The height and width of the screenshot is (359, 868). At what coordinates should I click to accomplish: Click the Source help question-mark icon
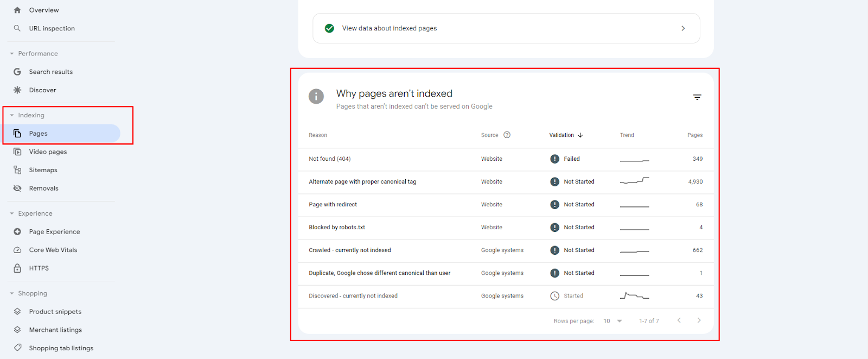(x=507, y=135)
